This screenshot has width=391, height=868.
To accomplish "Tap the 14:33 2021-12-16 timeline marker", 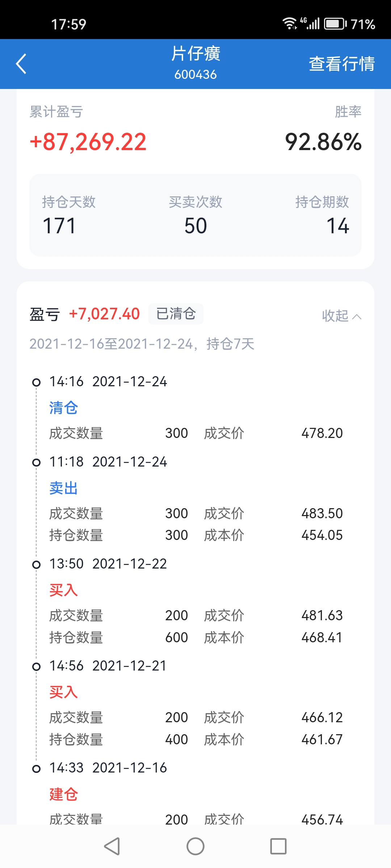I will (36, 769).
